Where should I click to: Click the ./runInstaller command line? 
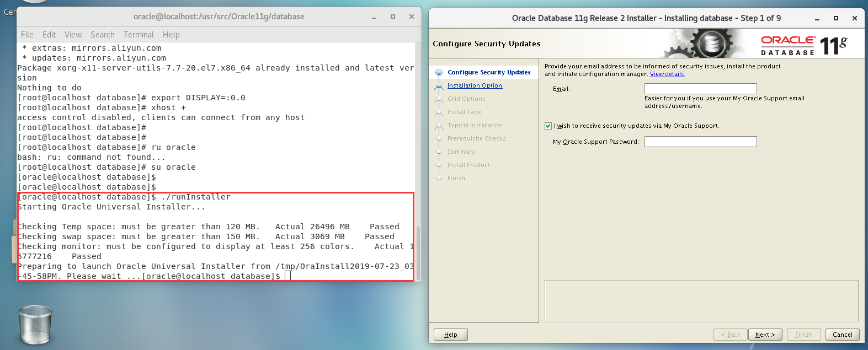pyautogui.click(x=124, y=197)
